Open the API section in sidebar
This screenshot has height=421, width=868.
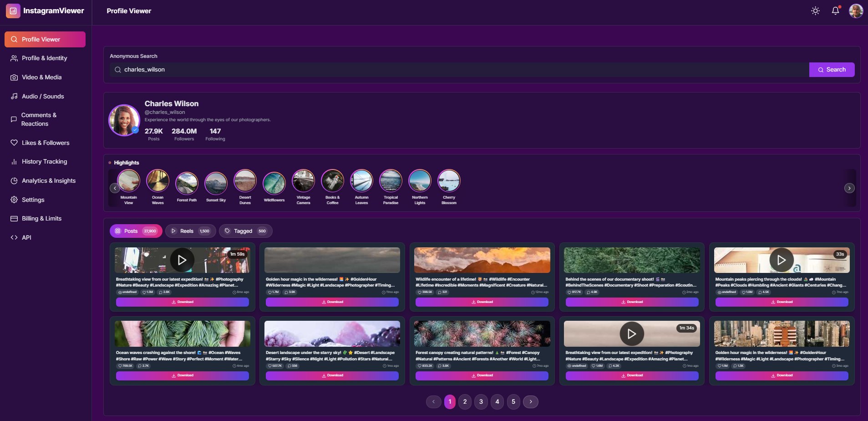point(26,238)
